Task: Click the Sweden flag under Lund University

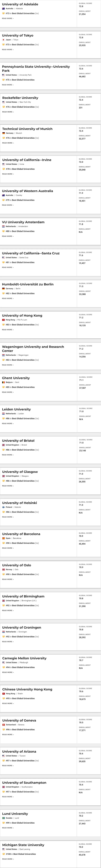Action: pyautogui.click(x=3, y=818)
